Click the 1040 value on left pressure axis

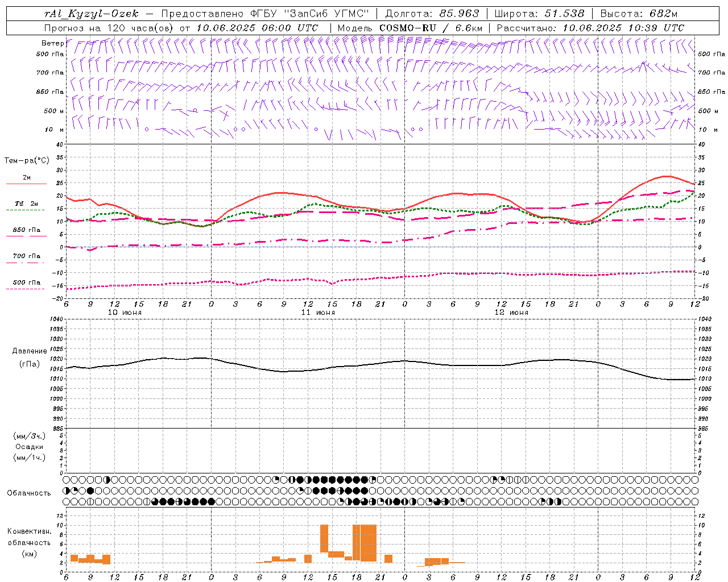[x=56, y=319]
